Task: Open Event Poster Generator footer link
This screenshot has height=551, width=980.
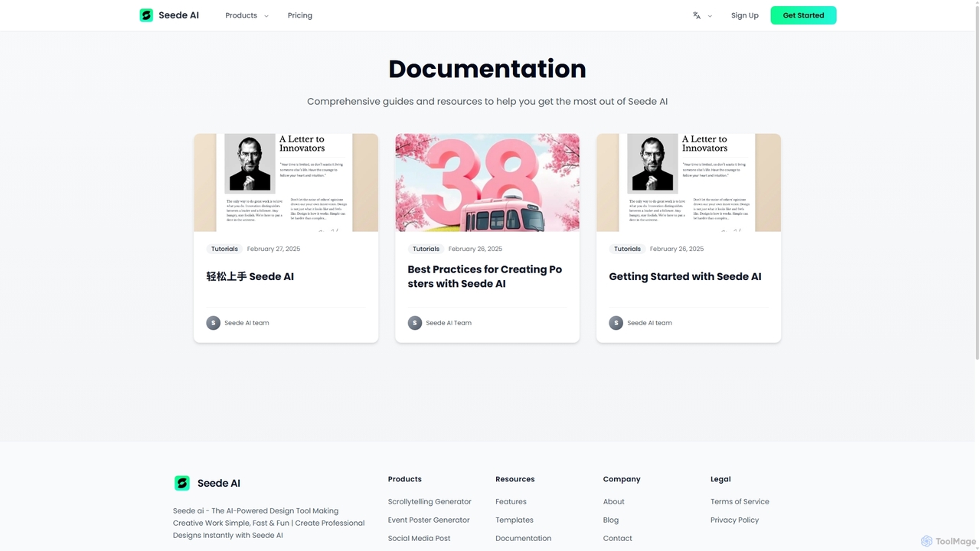Action: coord(429,520)
